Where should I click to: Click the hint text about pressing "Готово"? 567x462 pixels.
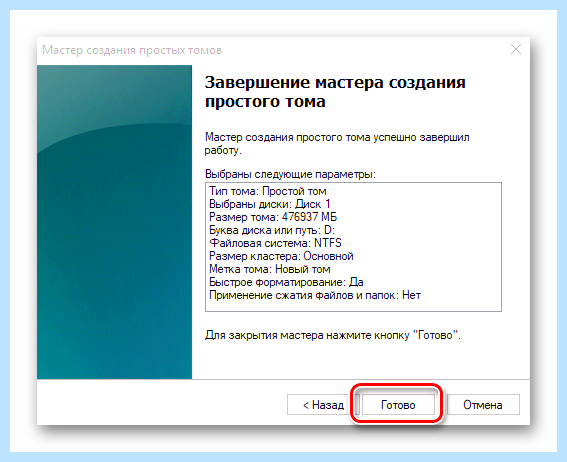point(333,335)
